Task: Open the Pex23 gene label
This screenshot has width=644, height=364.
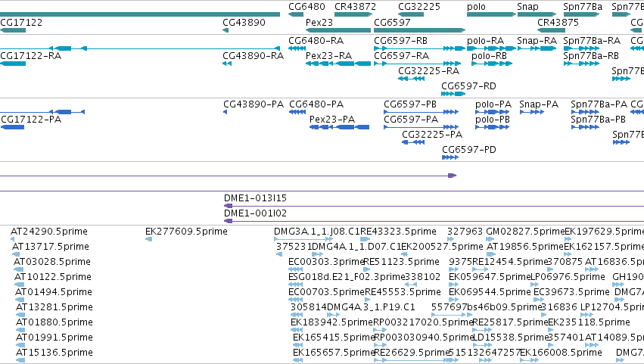Action: pyautogui.click(x=319, y=23)
